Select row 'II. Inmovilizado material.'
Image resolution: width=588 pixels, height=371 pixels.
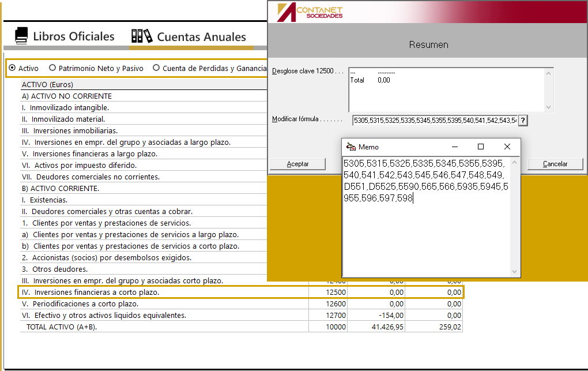click(144, 119)
